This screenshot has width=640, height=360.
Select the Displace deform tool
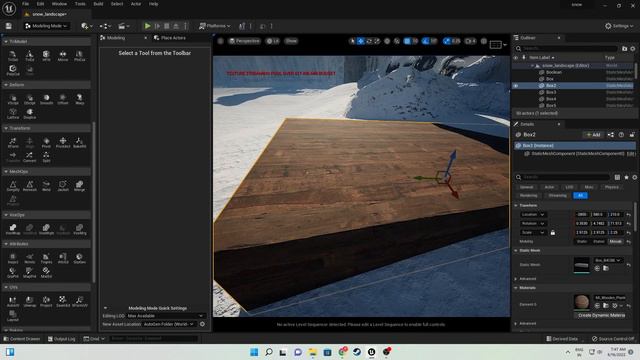[x=29, y=114]
